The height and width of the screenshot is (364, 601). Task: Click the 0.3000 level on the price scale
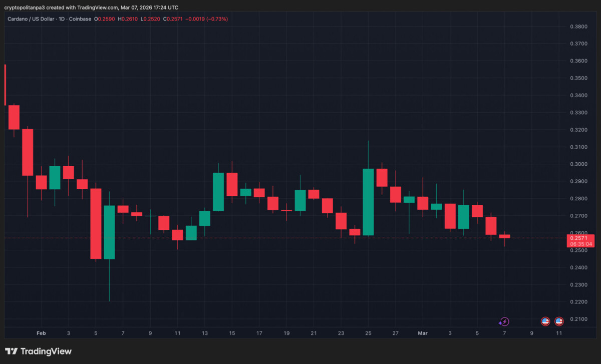(x=579, y=164)
